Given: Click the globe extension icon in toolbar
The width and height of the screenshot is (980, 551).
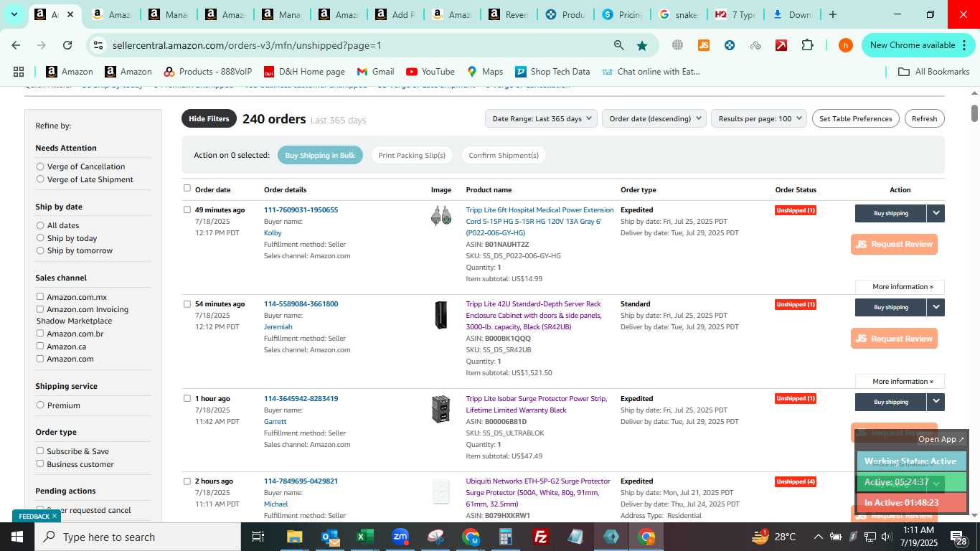Looking at the screenshot, I should [x=677, y=45].
